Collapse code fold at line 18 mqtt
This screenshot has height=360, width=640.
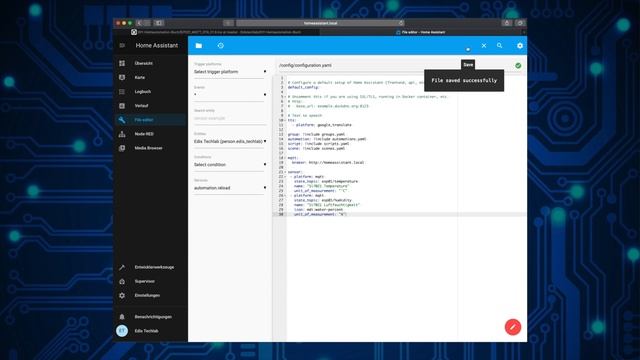285,158
